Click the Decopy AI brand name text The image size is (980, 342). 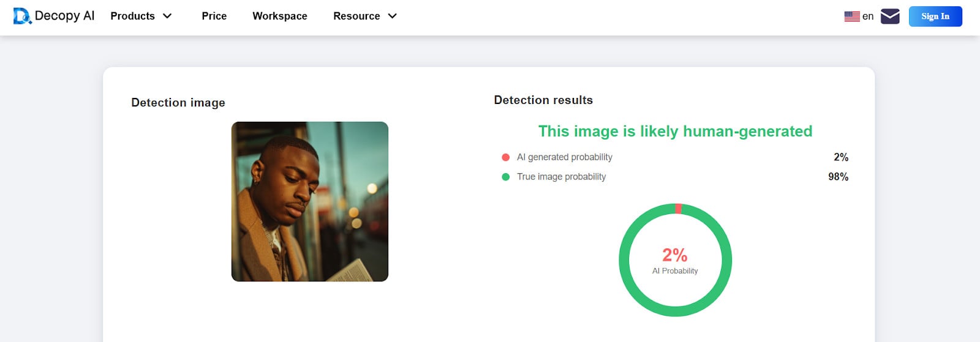64,16
